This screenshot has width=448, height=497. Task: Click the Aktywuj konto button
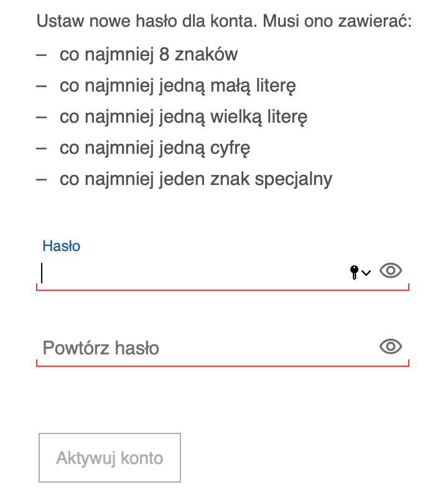tap(110, 458)
